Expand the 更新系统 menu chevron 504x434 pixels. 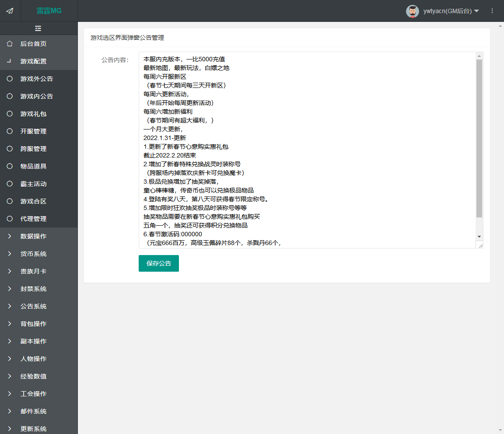click(x=10, y=429)
